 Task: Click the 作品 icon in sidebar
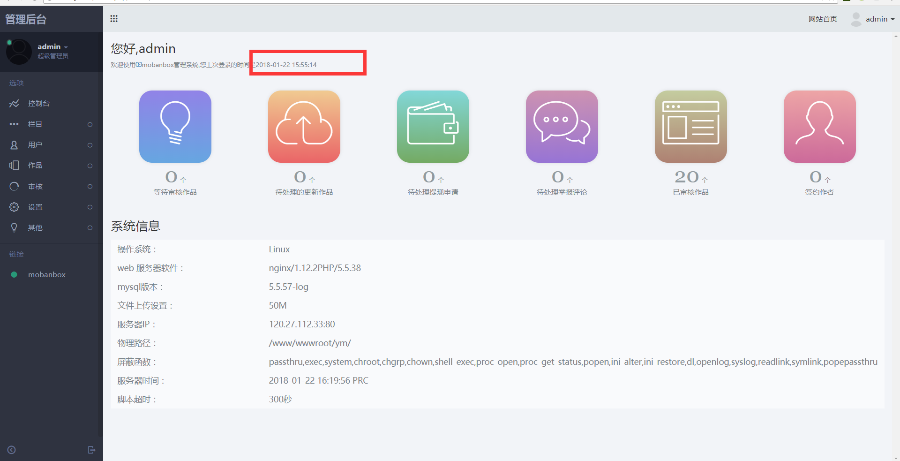pos(14,165)
